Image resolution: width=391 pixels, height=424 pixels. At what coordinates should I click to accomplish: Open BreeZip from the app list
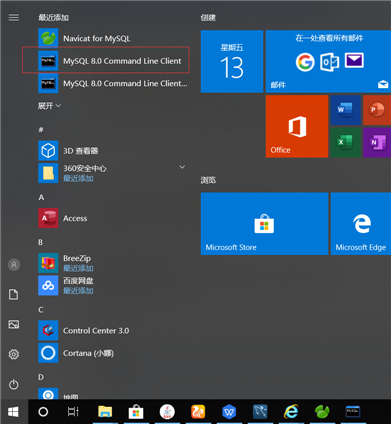click(113, 263)
